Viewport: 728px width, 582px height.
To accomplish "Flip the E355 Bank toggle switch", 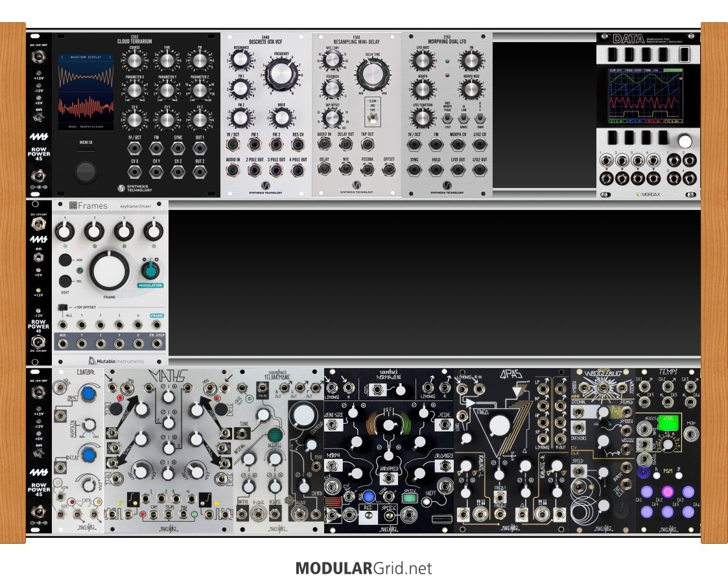I will click(480, 119).
